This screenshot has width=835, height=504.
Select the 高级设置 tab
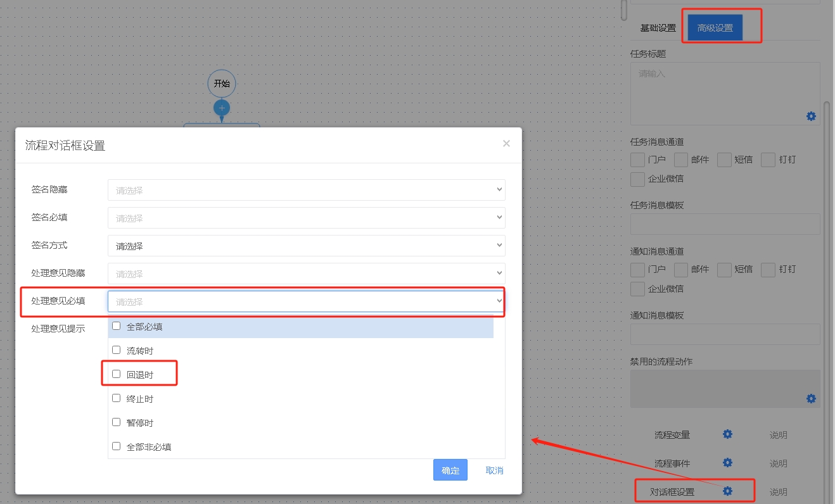(x=715, y=28)
